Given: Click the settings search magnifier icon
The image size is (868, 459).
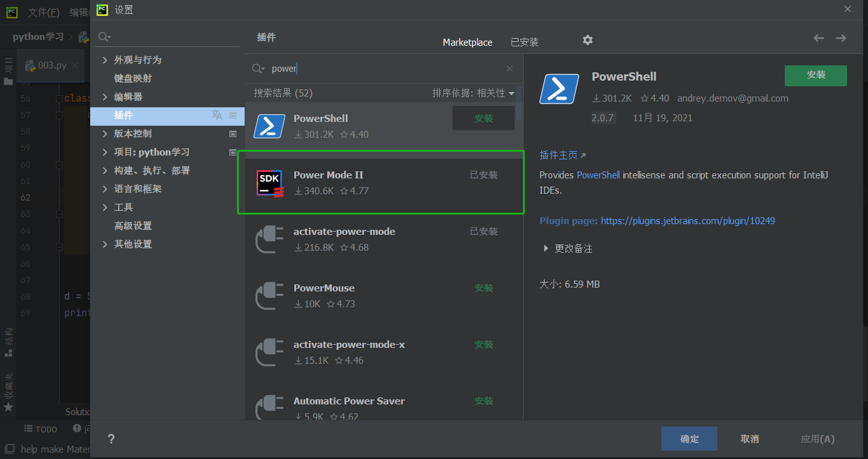Looking at the screenshot, I should (105, 37).
